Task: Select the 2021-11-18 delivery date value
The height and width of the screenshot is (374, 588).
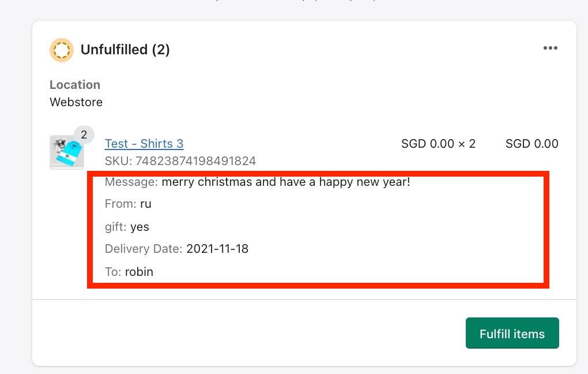Action: coord(217,249)
